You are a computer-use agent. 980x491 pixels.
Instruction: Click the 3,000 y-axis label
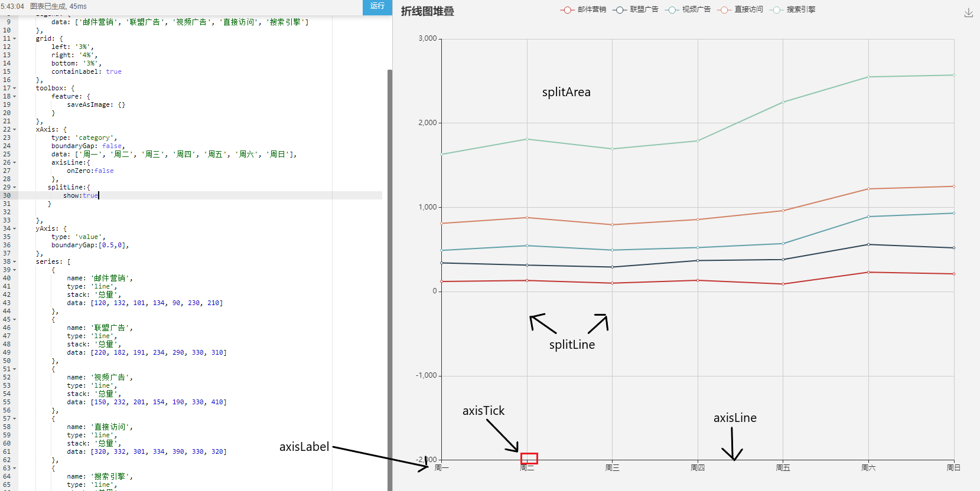[x=428, y=38]
